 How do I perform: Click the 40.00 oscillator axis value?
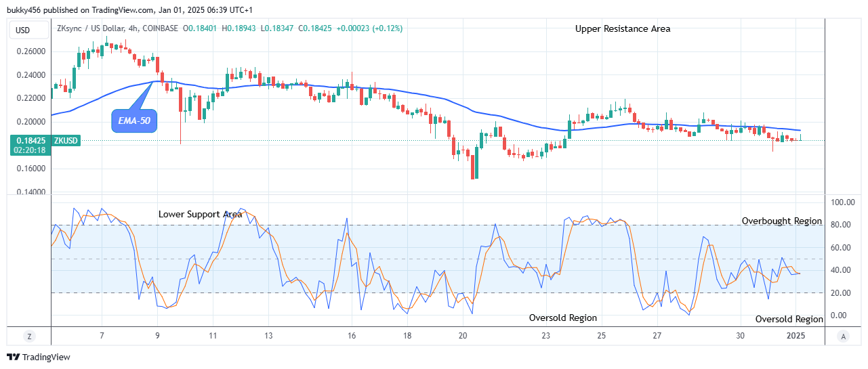tap(841, 270)
